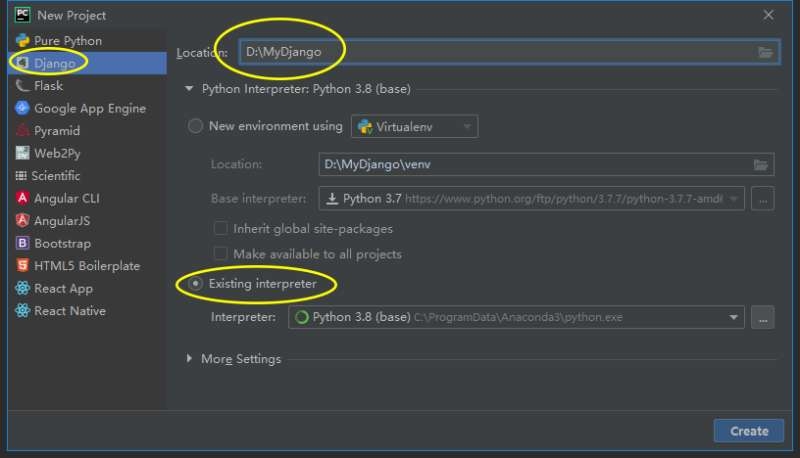This screenshot has height=458, width=800.
Task: Collapse the Python Interpreter section
Action: click(188, 88)
